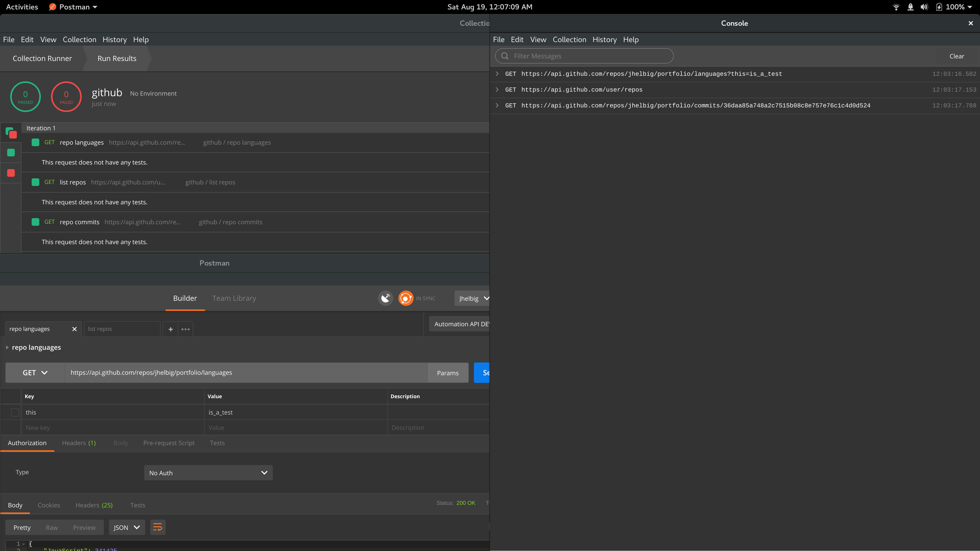Image resolution: width=980 pixels, height=551 pixels.
Task: Show only failed results with the red filter
Action: 11,173
